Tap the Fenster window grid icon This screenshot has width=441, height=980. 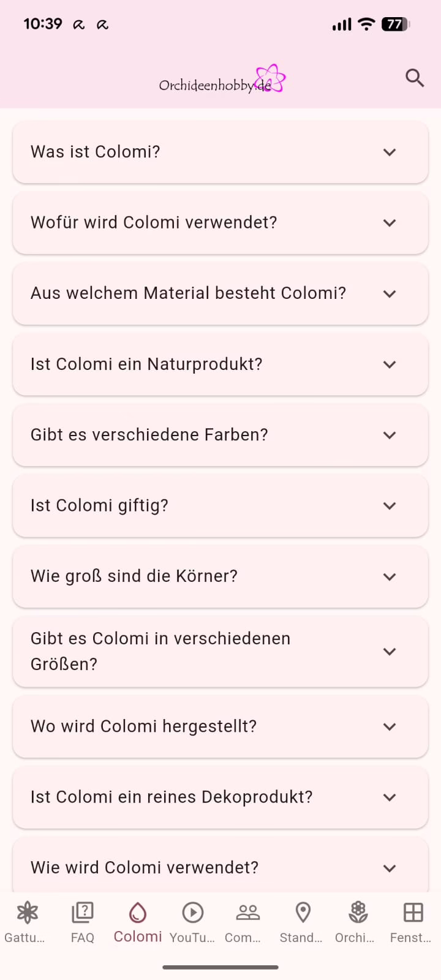pyautogui.click(x=413, y=913)
